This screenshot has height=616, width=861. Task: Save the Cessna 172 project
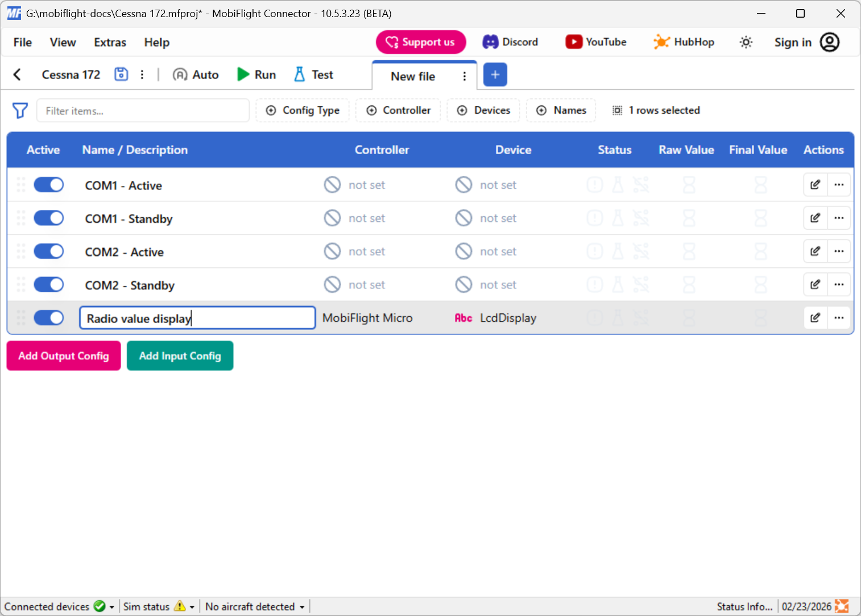pyautogui.click(x=121, y=74)
